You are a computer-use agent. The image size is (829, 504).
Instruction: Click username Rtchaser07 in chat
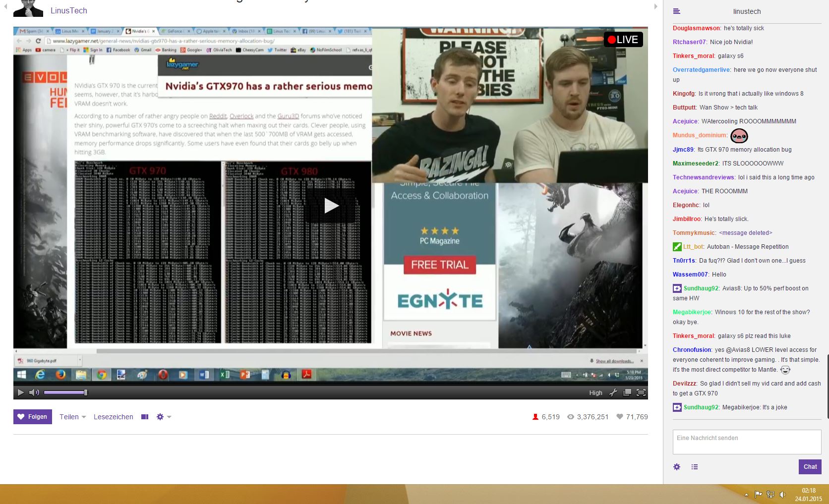coord(689,42)
